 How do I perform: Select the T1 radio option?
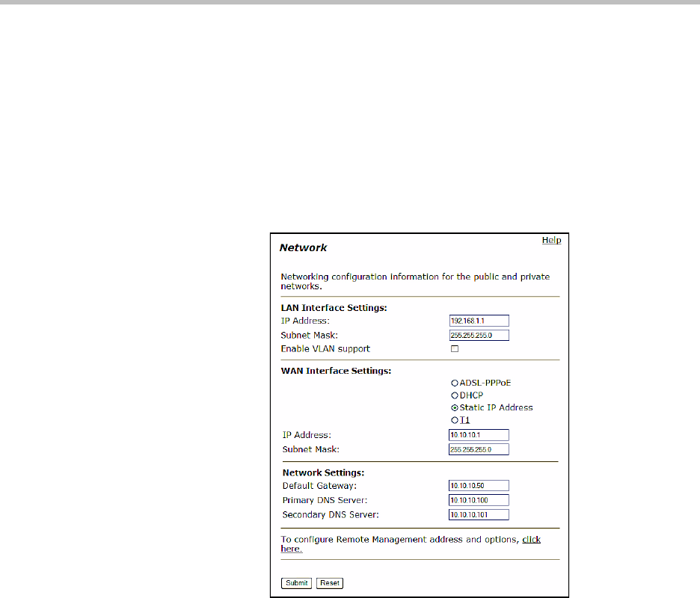[455, 420]
